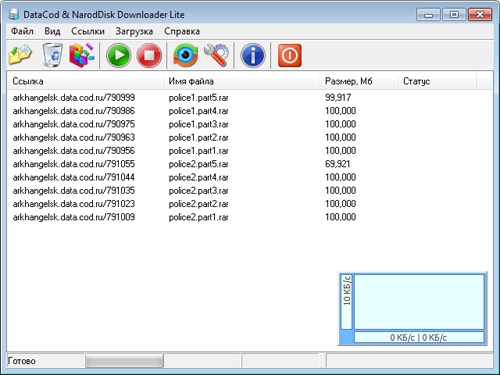Viewport: 500px width, 375px height.
Task: Stop downloads with red stop button
Action: (149, 55)
